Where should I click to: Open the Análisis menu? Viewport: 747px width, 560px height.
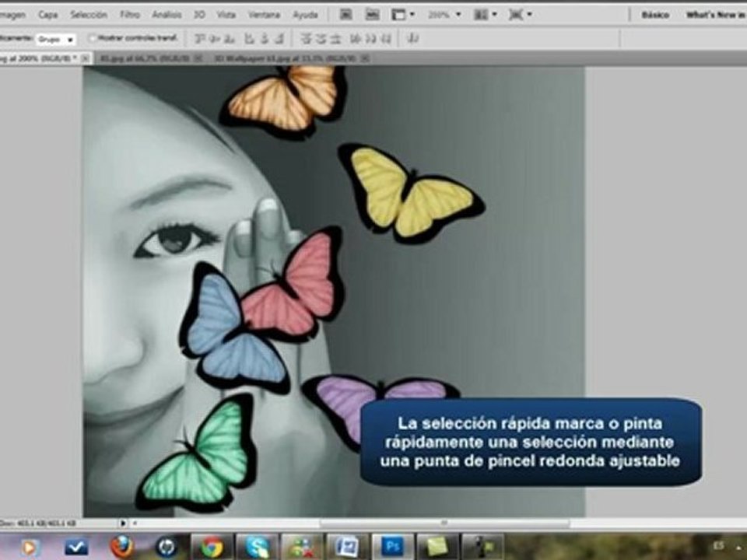[x=167, y=15]
